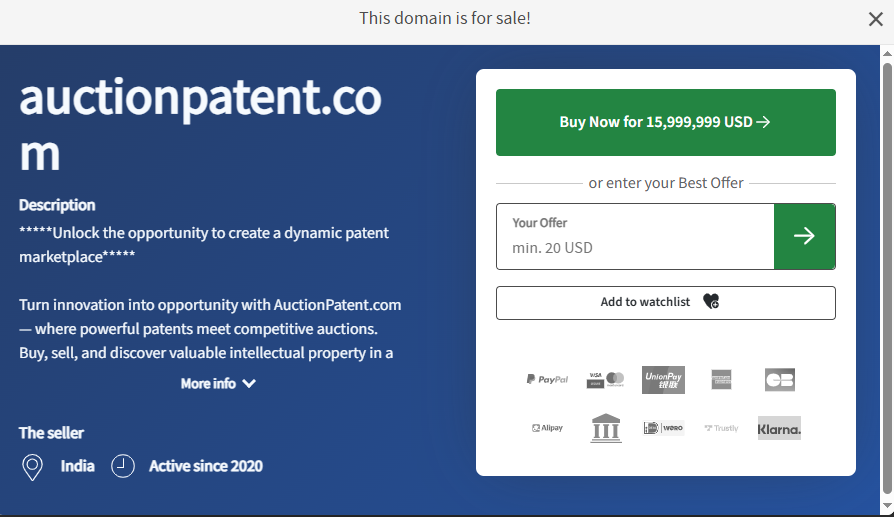
Task: Click the vertical scrollbar down arrow
Action: click(x=887, y=506)
